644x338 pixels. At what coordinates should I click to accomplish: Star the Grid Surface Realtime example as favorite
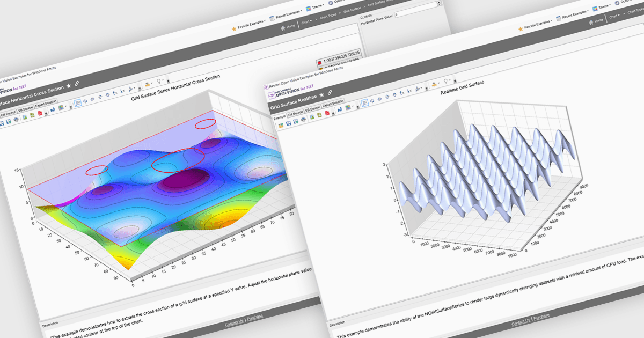click(x=321, y=95)
